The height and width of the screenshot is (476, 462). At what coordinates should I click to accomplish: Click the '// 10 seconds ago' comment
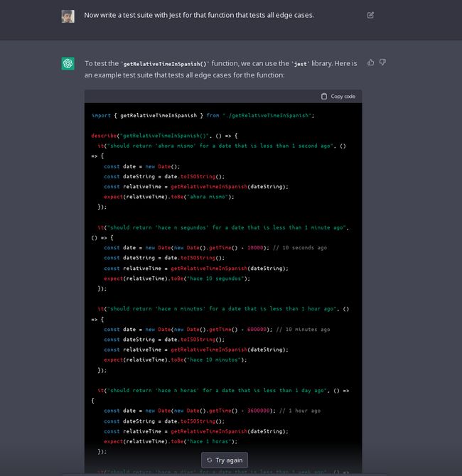301,248
